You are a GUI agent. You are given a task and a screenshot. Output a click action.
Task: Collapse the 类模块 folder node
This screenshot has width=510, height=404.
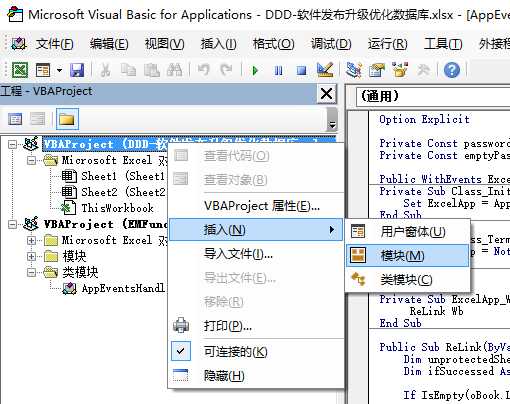pos(31,272)
